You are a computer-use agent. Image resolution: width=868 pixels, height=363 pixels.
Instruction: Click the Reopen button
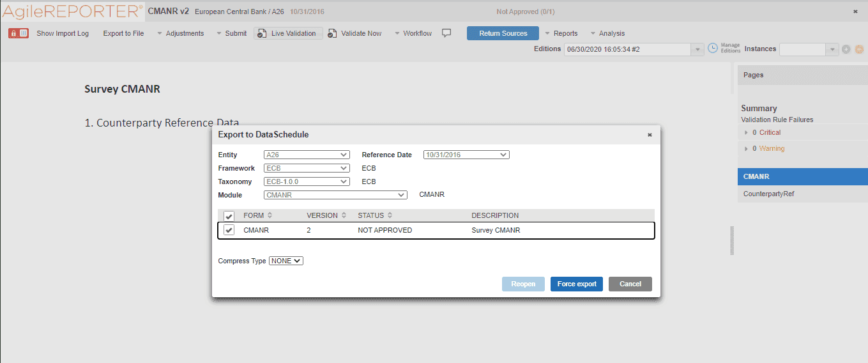coord(523,284)
